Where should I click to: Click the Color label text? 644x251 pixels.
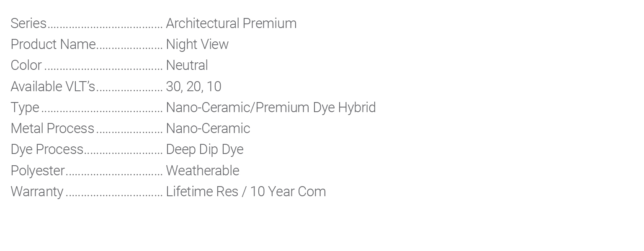[x=26, y=66]
